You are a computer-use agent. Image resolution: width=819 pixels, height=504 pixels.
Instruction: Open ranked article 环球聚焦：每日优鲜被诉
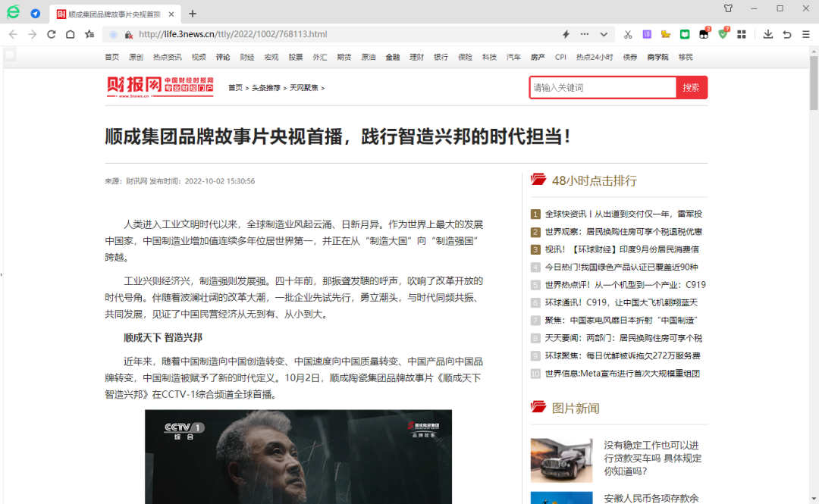pyautogui.click(x=623, y=356)
